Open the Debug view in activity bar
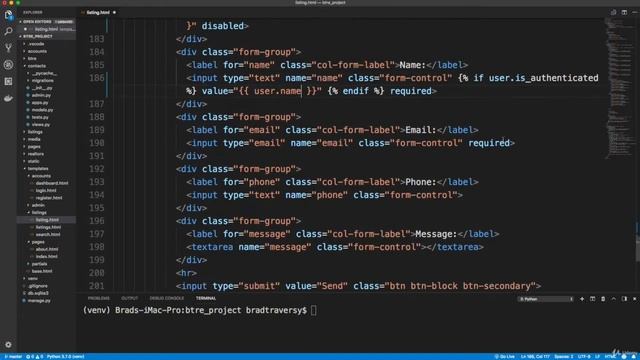The width and height of the screenshot is (640, 360). [8, 64]
